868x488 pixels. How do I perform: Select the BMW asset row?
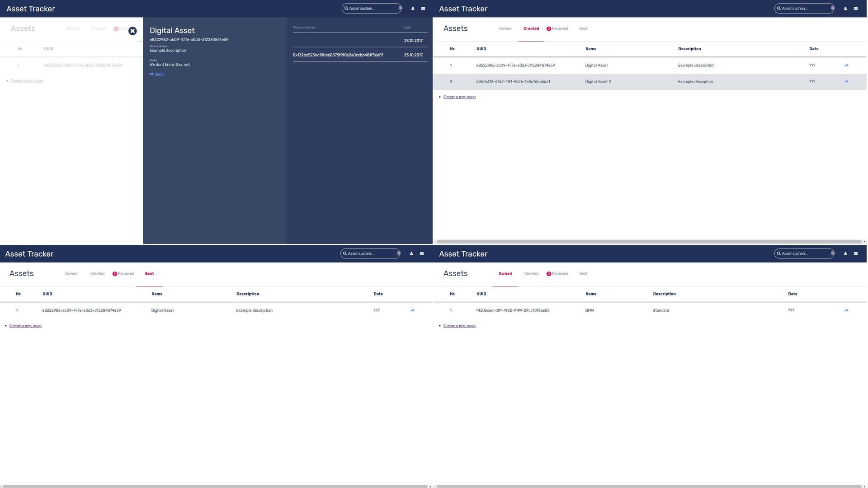[x=590, y=311]
